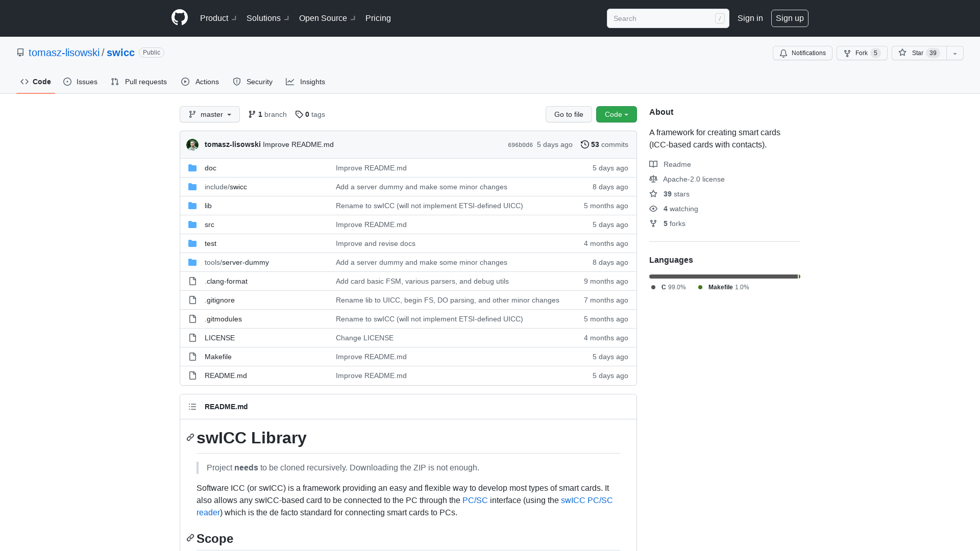Open the doc folder icon in file list
Screen dimensions: 980x551
[x=192, y=167]
